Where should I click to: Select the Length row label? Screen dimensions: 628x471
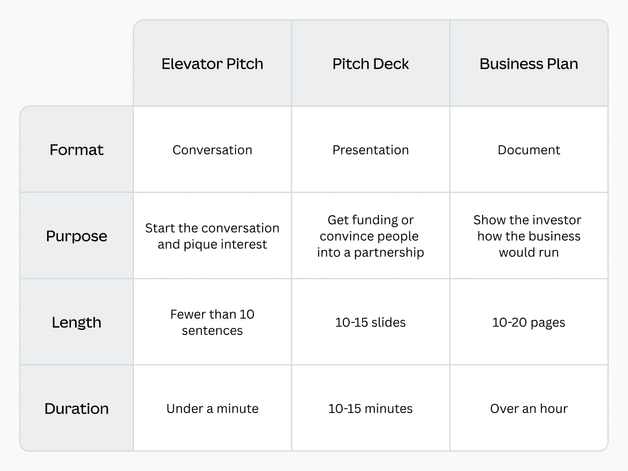(x=77, y=322)
